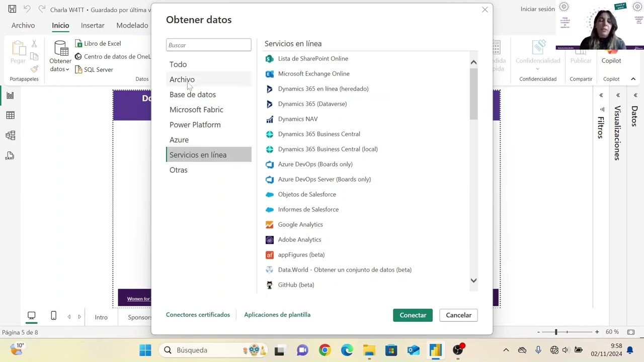Open File Explorer from the taskbar
Image resolution: width=644 pixels, height=362 pixels.
point(369,350)
